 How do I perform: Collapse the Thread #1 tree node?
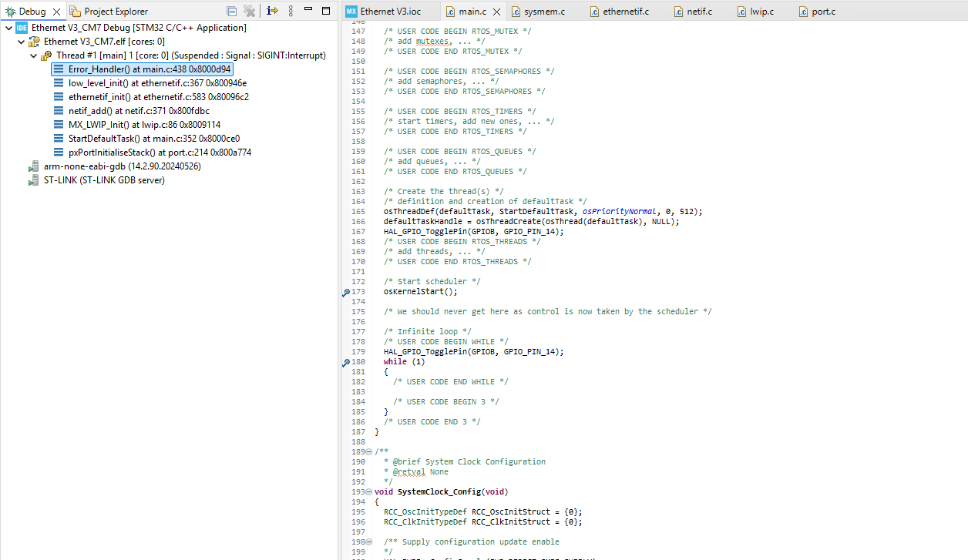[x=32, y=55]
